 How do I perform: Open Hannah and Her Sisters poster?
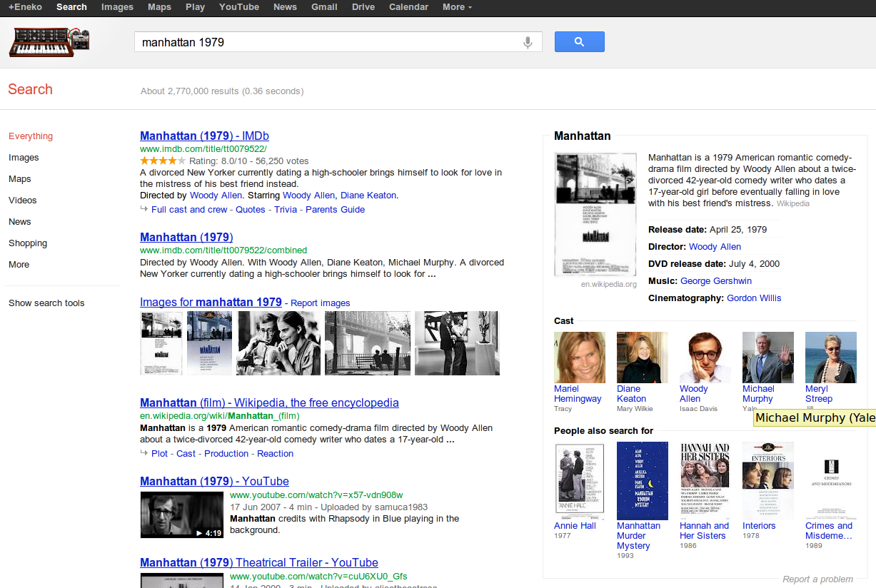click(x=705, y=481)
